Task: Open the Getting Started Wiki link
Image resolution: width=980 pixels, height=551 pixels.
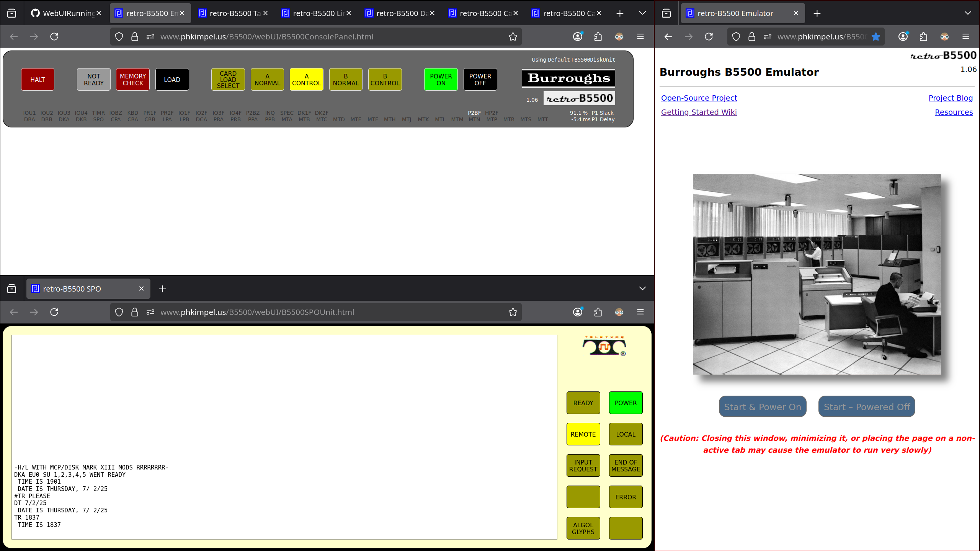Action: click(699, 112)
